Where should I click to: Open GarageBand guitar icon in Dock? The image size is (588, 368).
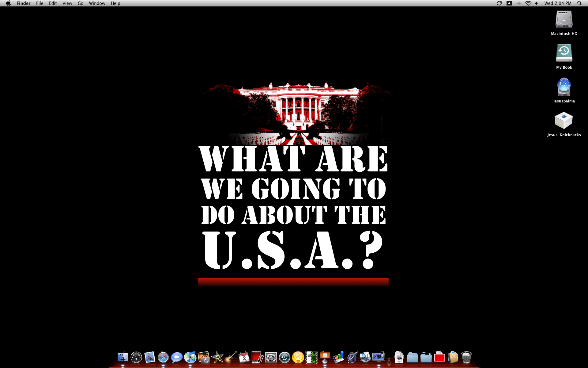point(231,357)
